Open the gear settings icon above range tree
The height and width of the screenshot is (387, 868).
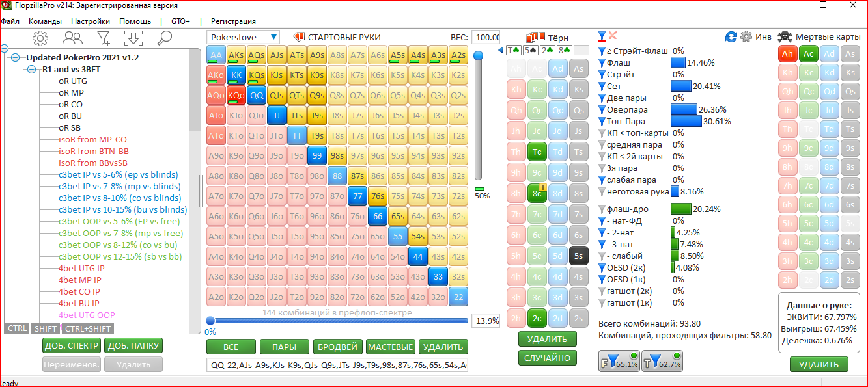pos(40,38)
